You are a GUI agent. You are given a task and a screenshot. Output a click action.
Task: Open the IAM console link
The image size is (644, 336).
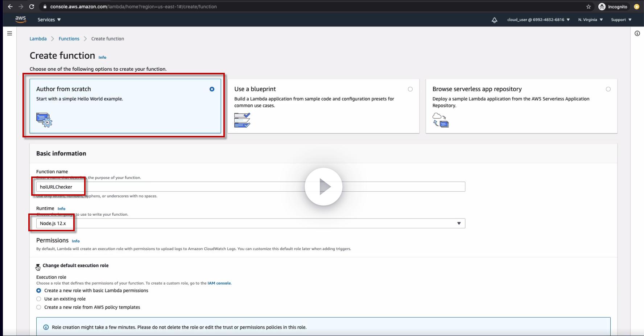(219, 283)
